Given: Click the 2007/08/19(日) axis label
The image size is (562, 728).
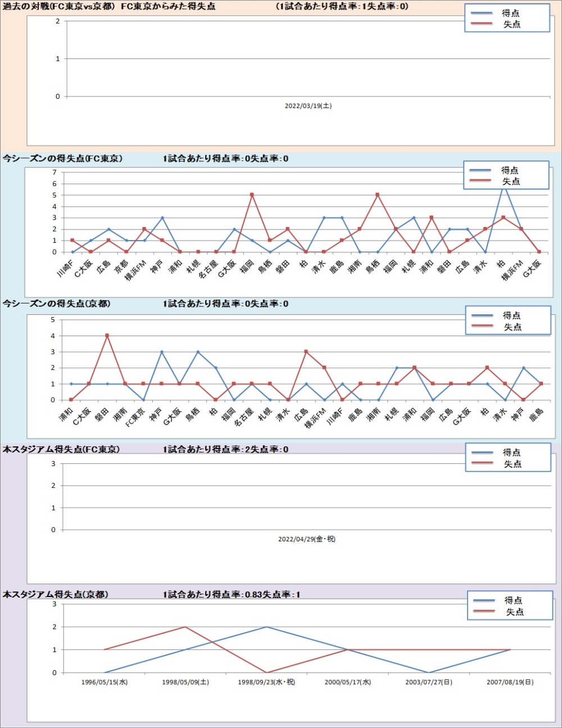Looking at the screenshot, I should point(510,682).
